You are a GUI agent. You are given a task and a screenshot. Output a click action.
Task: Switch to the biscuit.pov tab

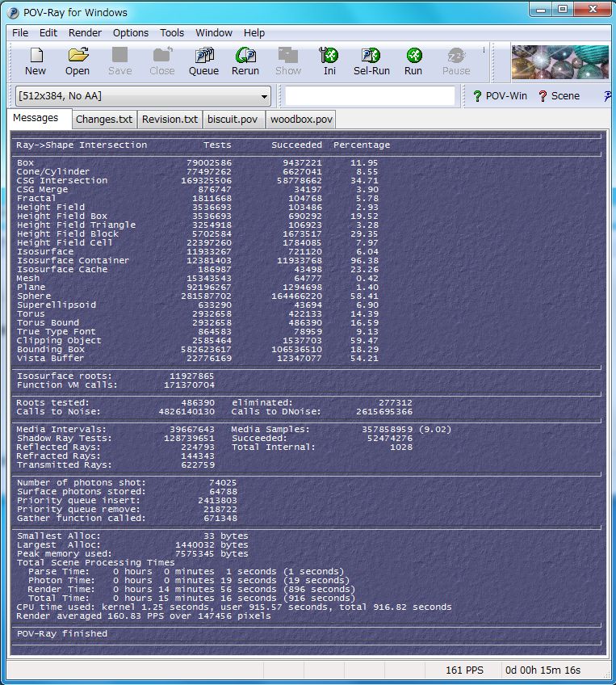(x=233, y=120)
